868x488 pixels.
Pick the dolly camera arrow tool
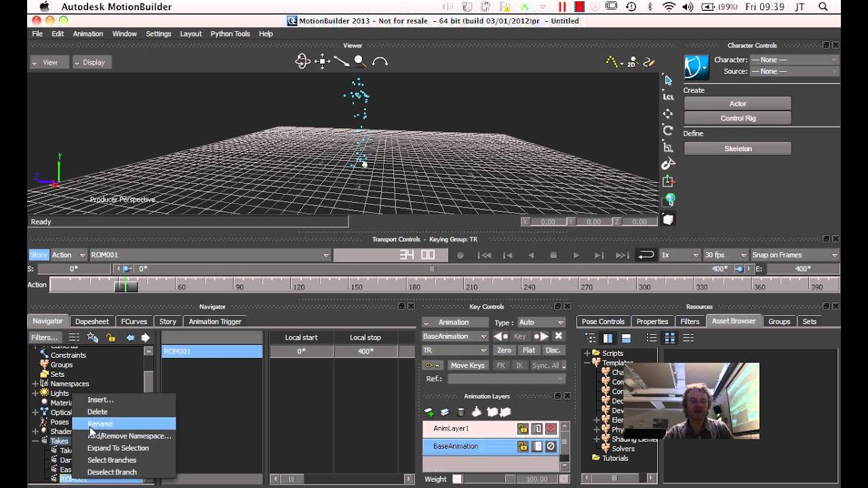341,62
